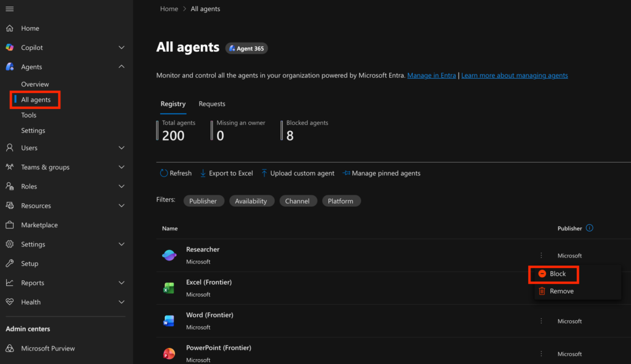Image resolution: width=631 pixels, height=364 pixels.
Task: Open the Publisher filter dropdown
Action: coord(203,201)
